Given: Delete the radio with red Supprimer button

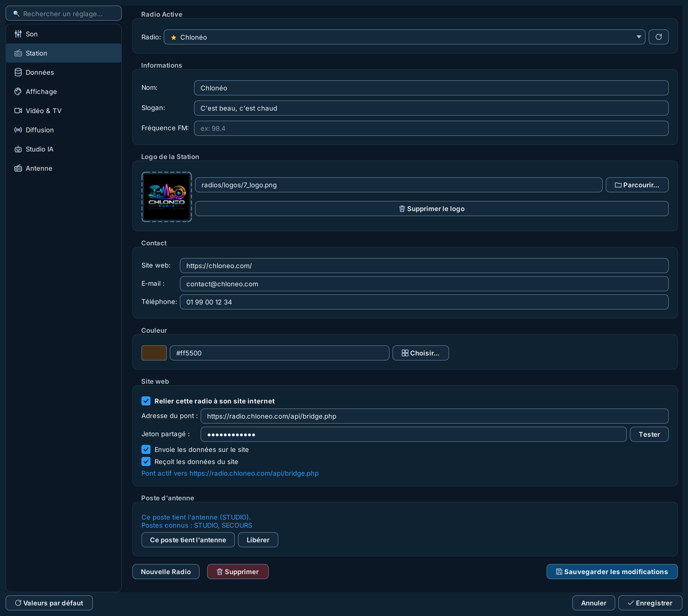Looking at the screenshot, I should pos(238,572).
